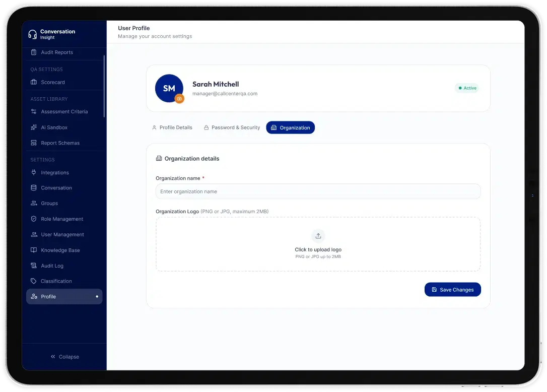Click the SETTINGS section label in the sidebar
The height and width of the screenshot is (392, 547).
(42, 160)
